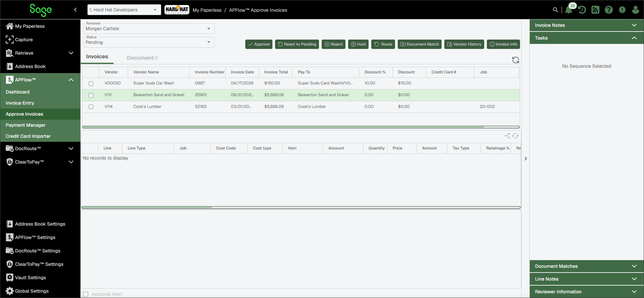The height and width of the screenshot is (298, 644).
Task: Collapse the APFlow menu chevron
Action: pos(71,80)
